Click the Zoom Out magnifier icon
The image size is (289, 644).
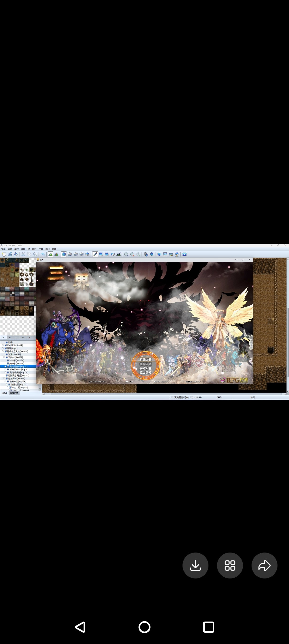[x=132, y=254]
